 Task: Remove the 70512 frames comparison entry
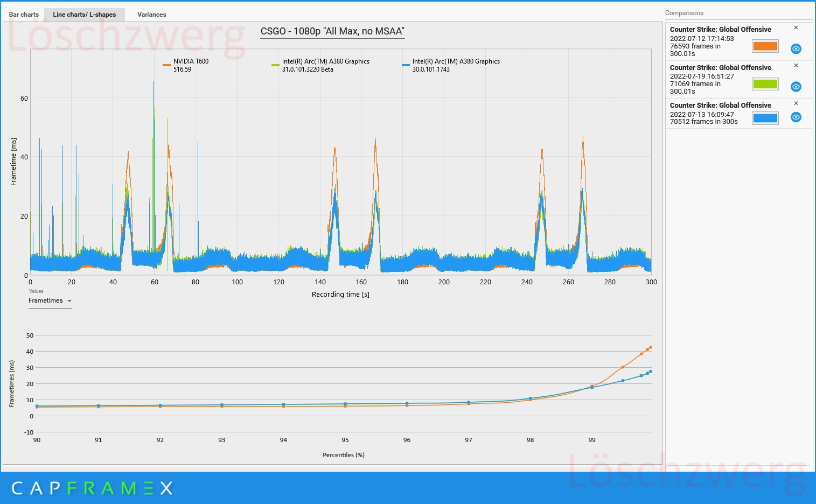796,103
